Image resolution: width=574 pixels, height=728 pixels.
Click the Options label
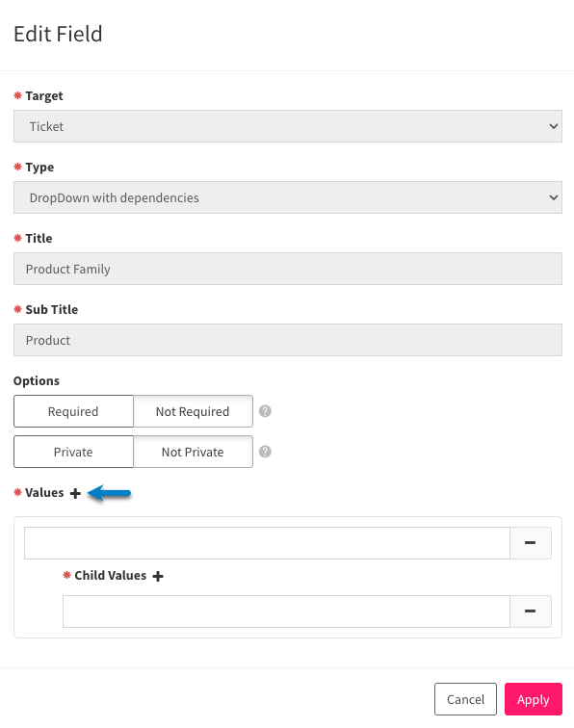click(37, 380)
